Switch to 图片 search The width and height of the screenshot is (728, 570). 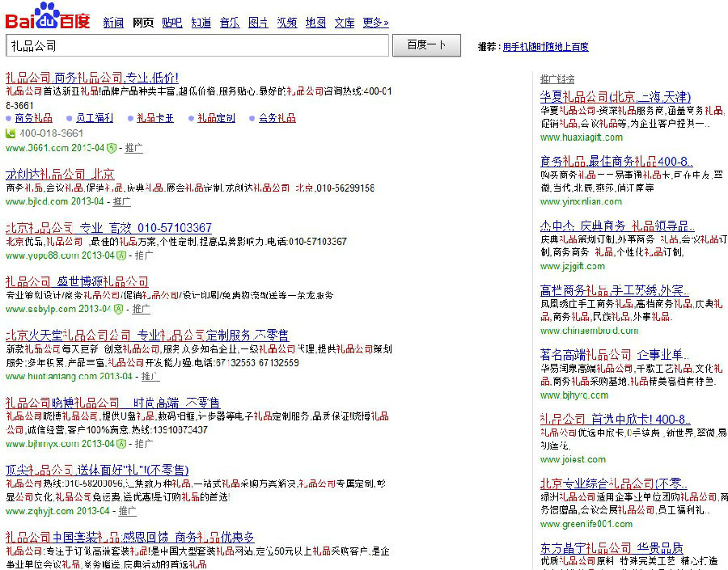pos(258,23)
